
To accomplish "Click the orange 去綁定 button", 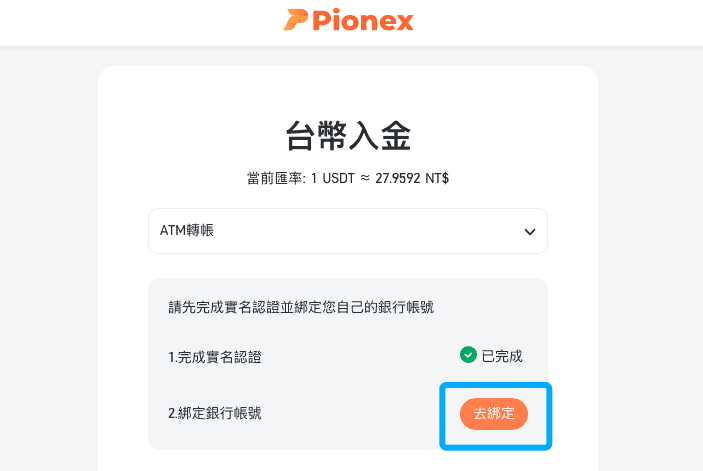I will coord(494,414).
